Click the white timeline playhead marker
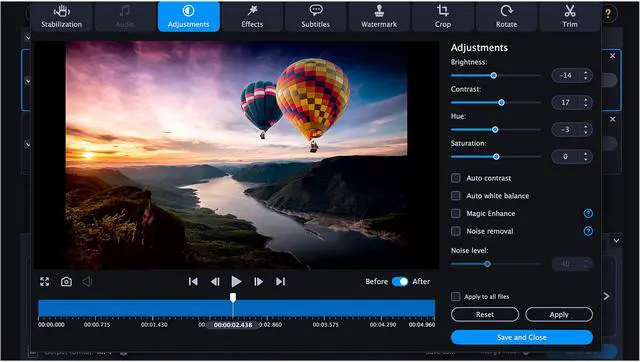640x362 pixels. 233,298
